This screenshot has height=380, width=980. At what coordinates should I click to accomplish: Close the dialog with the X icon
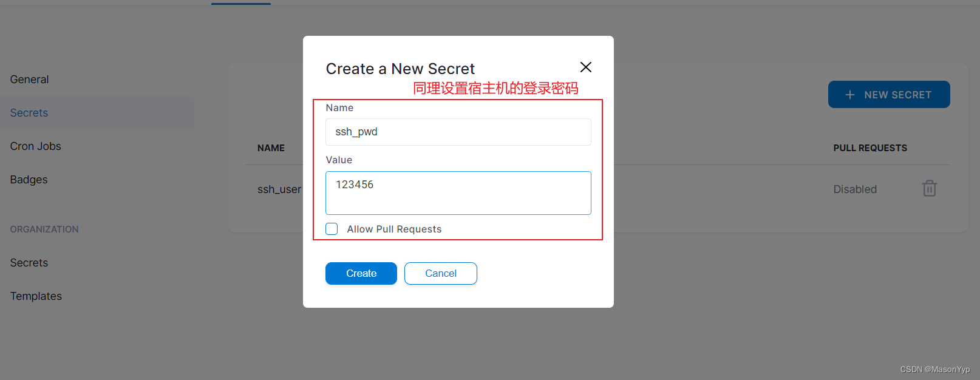click(585, 67)
